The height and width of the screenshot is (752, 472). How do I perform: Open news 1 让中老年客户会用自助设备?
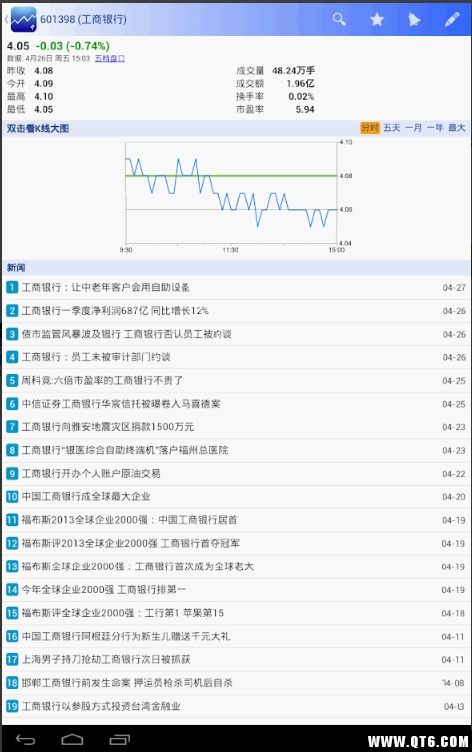pos(236,287)
